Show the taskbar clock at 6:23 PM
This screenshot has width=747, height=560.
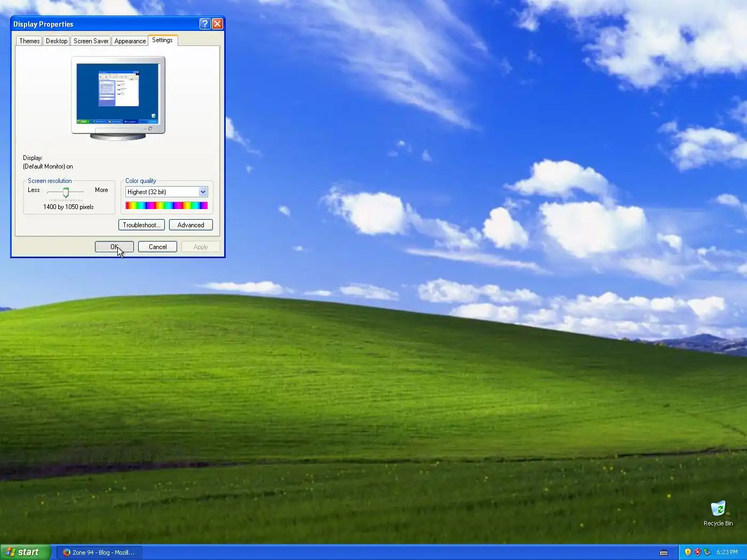pos(727,552)
